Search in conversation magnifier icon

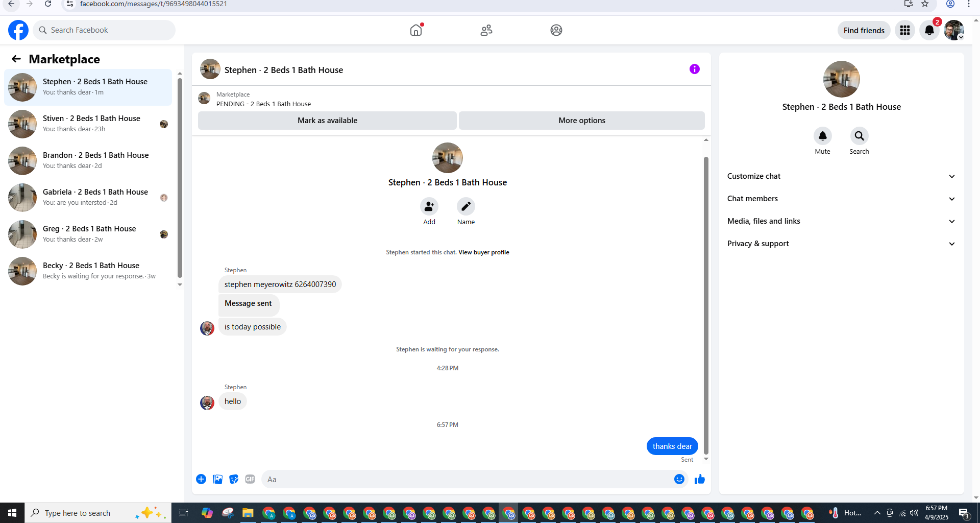click(860, 136)
